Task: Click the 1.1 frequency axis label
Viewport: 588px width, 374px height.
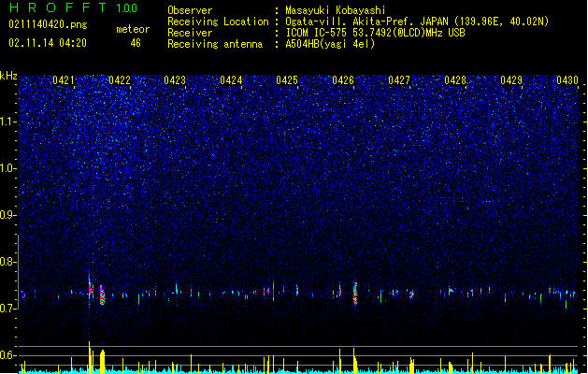Action: [x=7, y=122]
